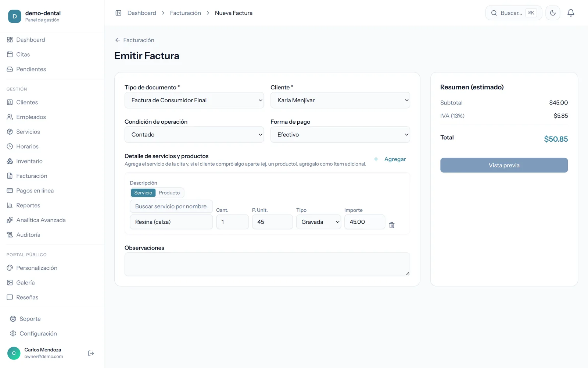Click the Empleados sidebar icon

click(10, 117)
